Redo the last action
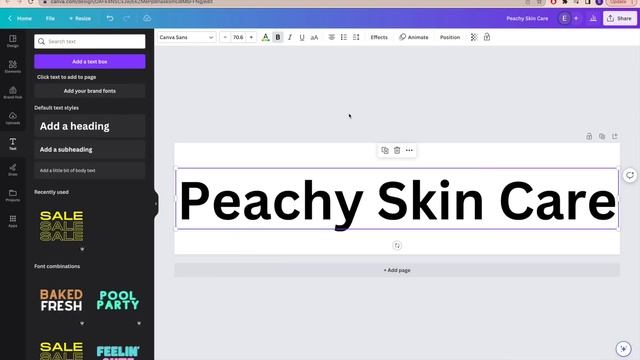Viewport: 640px width, 360px height. tap(127, 18)
